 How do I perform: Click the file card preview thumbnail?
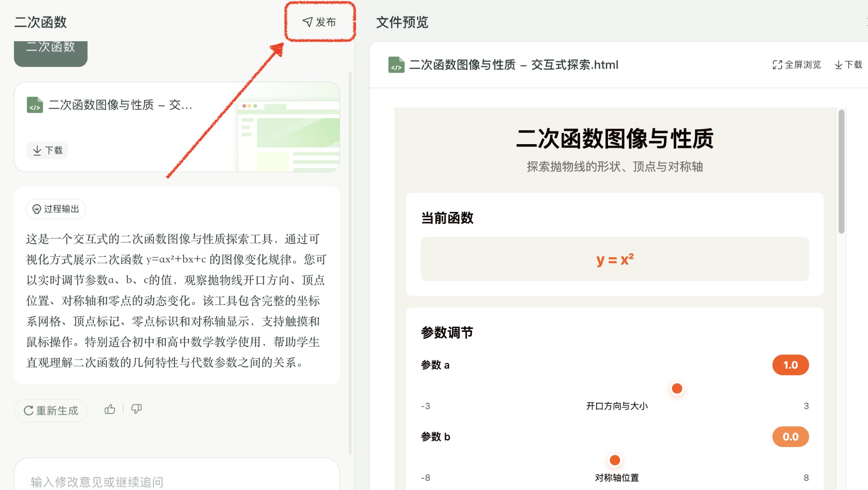click(289, 136)
